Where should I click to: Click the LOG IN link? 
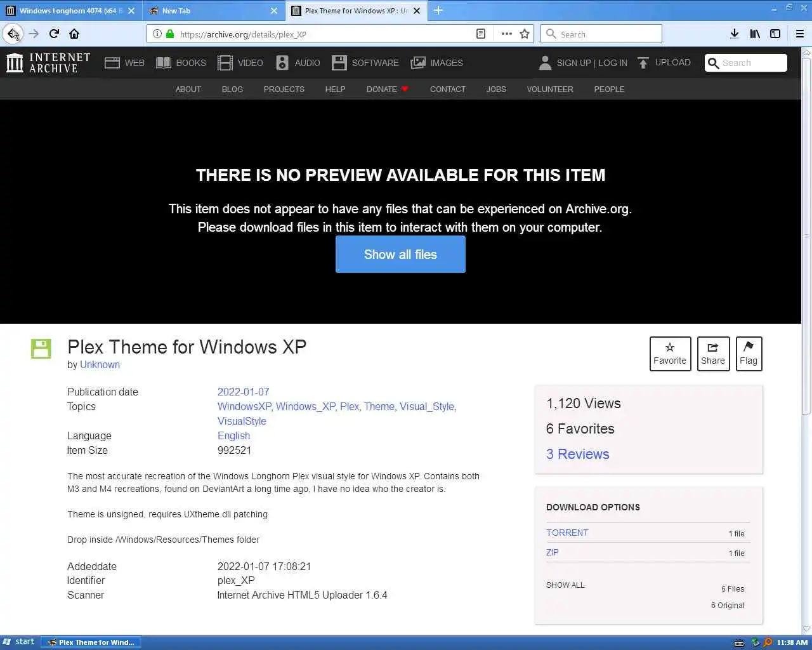(612, 63)
